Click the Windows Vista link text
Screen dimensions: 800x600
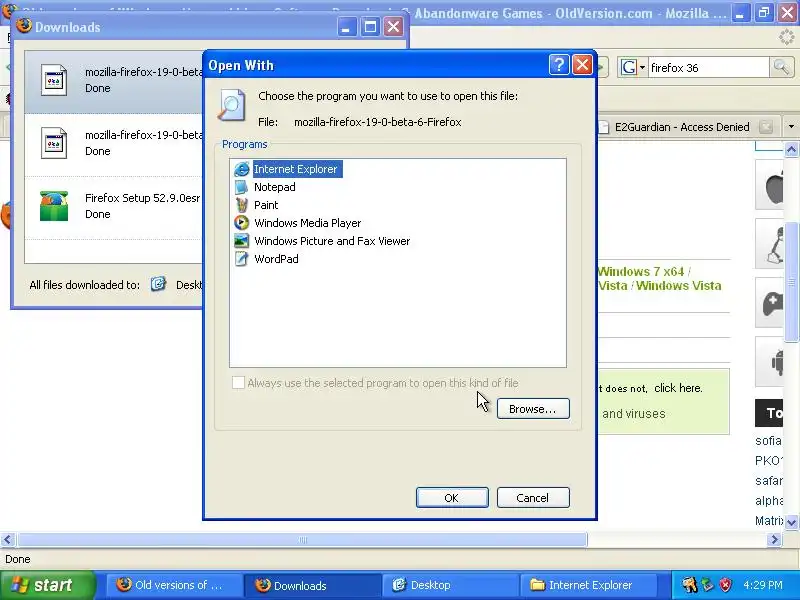679,286
